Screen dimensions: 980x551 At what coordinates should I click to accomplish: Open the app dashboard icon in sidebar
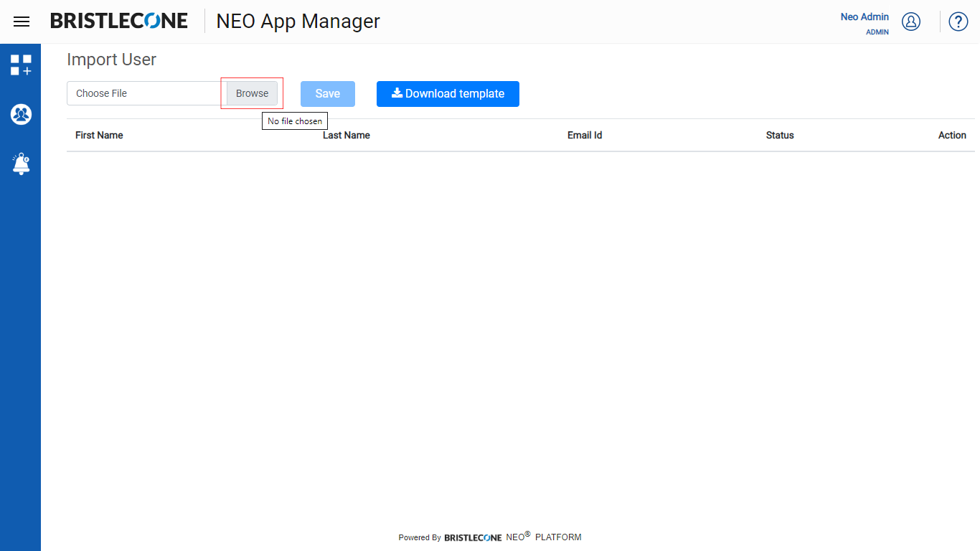tap(21, 65)
